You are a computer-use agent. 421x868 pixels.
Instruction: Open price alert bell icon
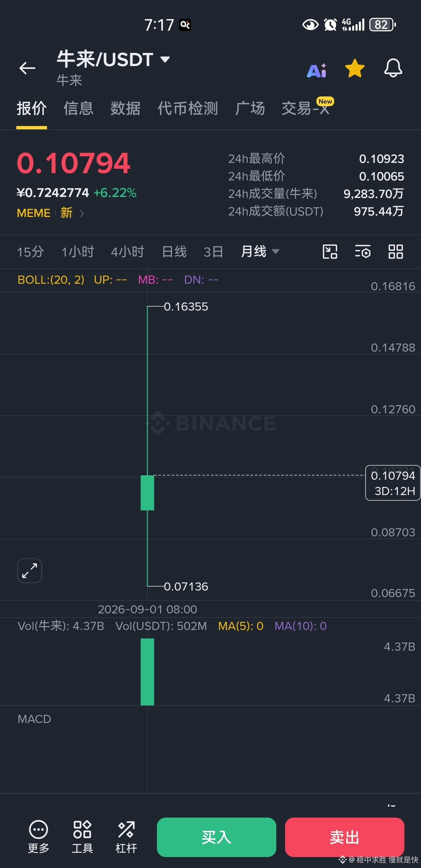[x=393, y=68]
